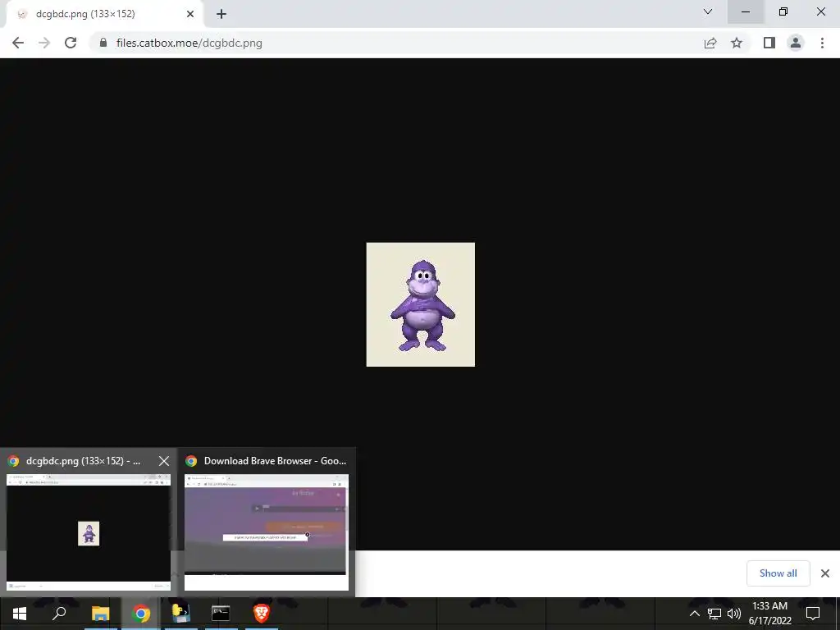Click the Download Brave Browser preview title
840x630 pixels.
[x=276, y=461]
